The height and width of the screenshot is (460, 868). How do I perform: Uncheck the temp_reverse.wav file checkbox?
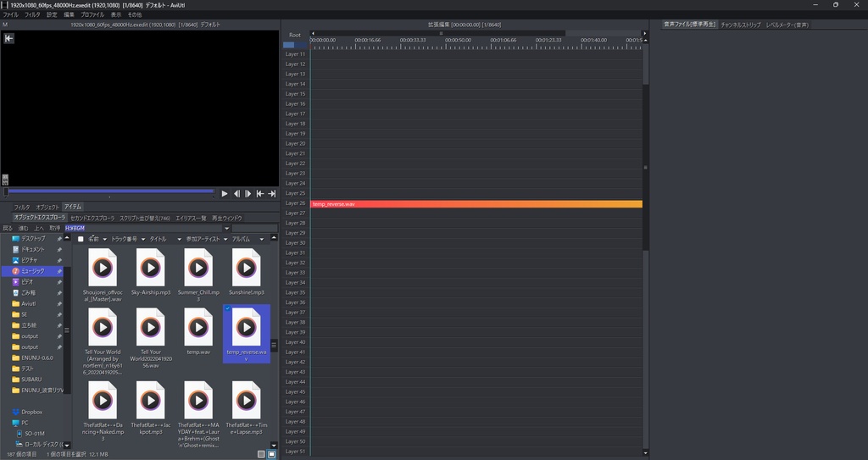[227, 308]
